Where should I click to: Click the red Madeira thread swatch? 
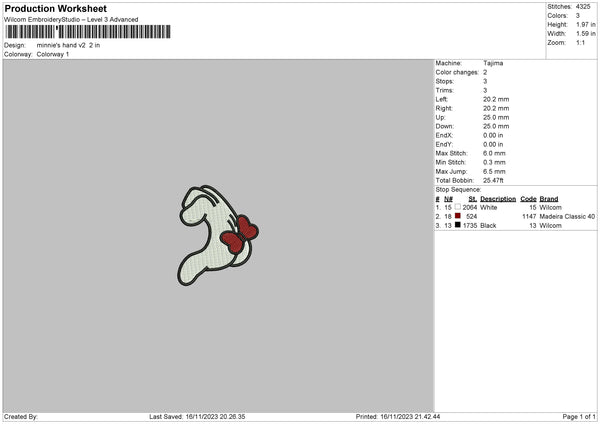pos(457,216)
